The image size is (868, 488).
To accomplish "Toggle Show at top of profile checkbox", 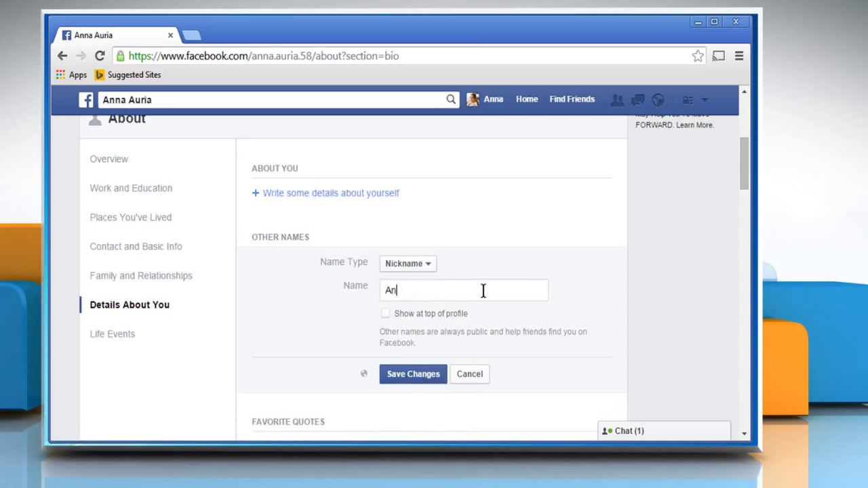I will (x=385, y=313).
